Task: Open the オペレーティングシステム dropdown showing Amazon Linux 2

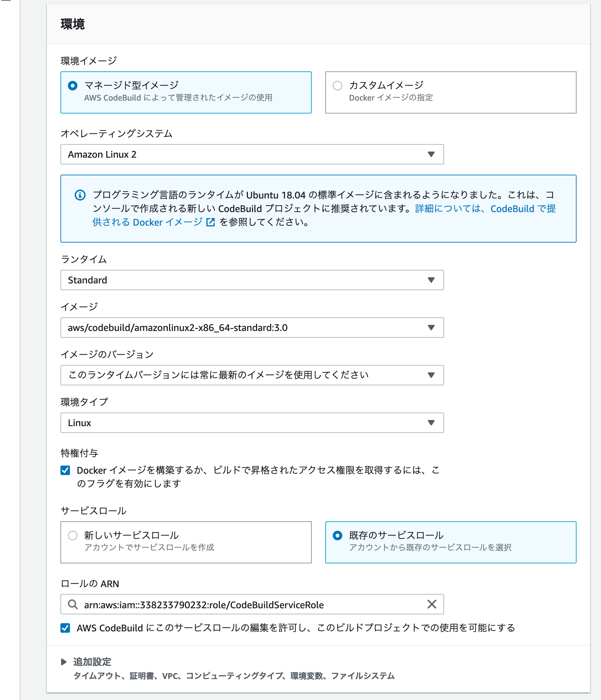Action: 252,154
